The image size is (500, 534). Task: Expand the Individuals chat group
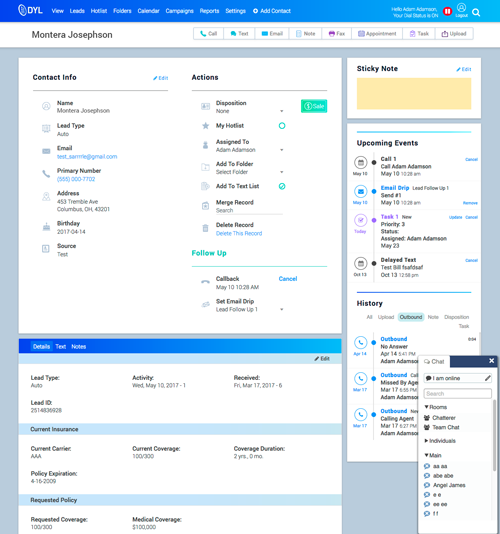(440, 441)
